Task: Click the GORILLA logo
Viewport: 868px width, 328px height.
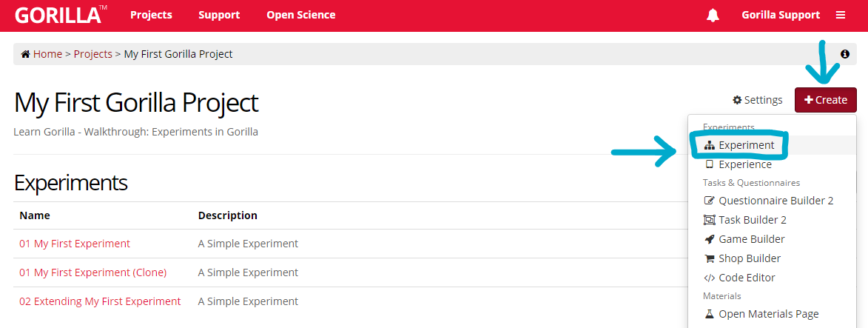Action: click(x=61, y=15)
